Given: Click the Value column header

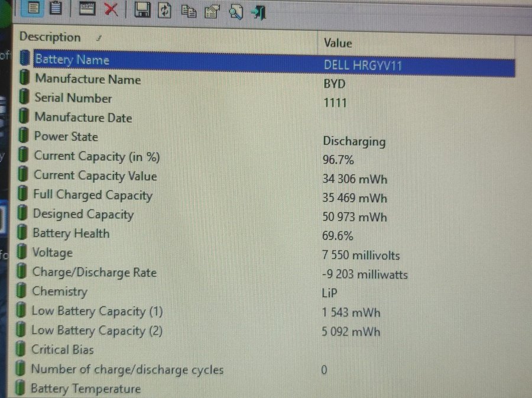Looking at the screenshot, I should 338,43.
